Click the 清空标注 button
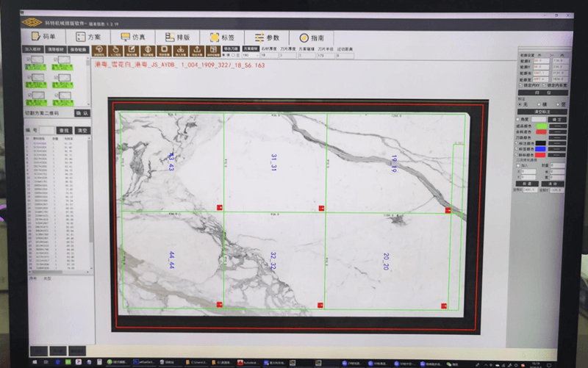 [x=544, y=111]
